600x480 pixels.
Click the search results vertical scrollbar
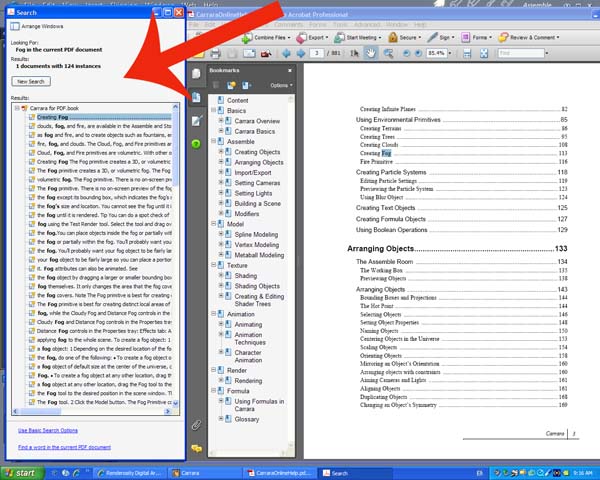pyautogui.click(x=176, y=255)
